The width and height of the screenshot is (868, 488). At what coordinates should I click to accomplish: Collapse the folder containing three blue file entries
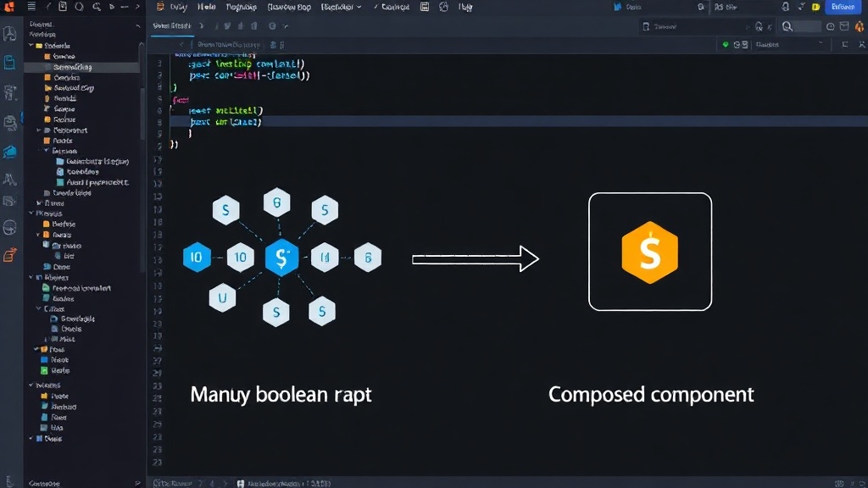pos(47,151)
